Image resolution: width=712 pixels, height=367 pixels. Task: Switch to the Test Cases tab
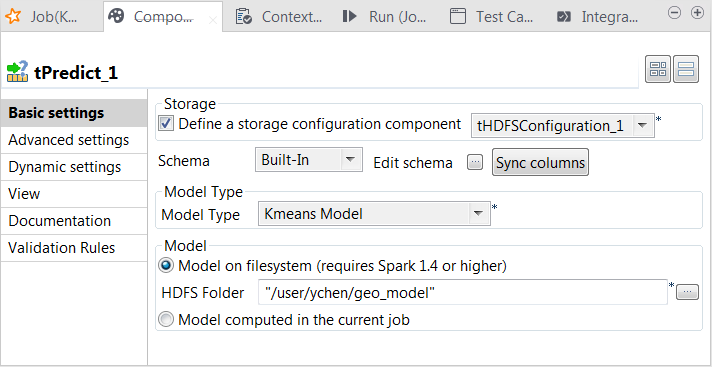pos(491,17)
